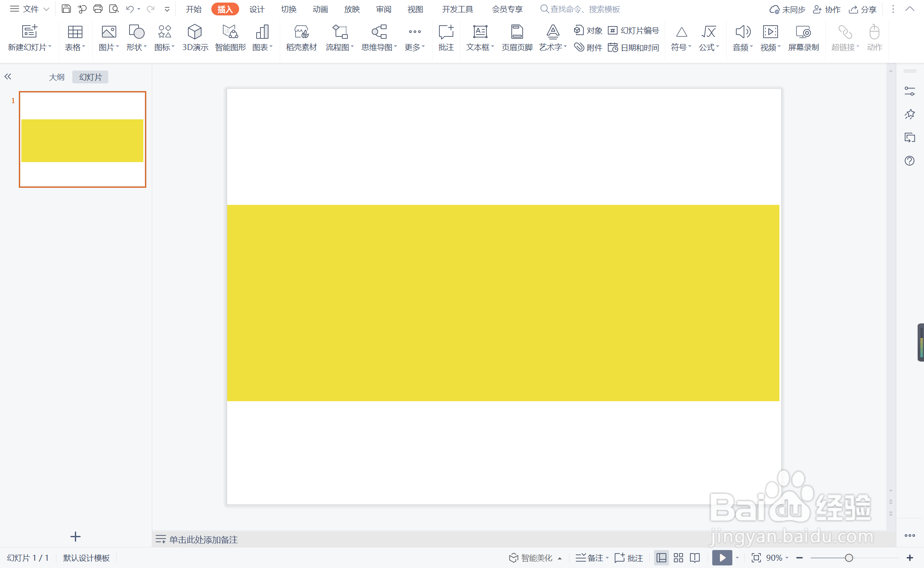Zoom in with the plus button
The image size is (924, 568).
910,558
